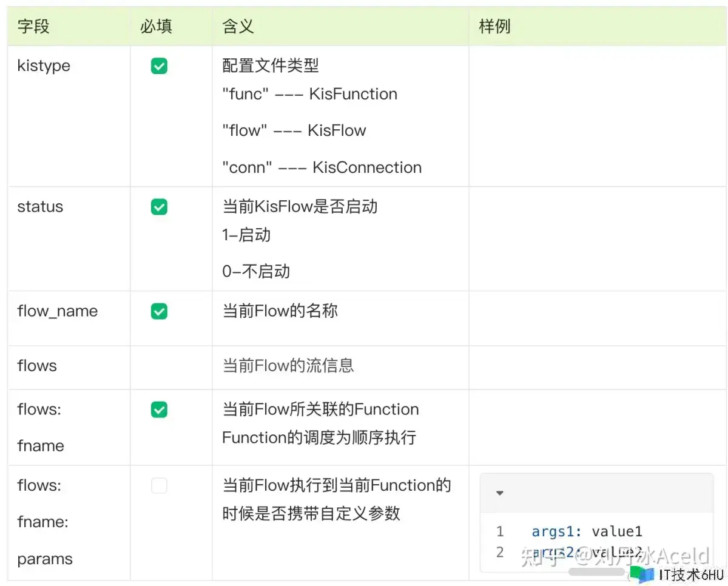Click the 0-不启动 status option text
Viewport: 728px width, 586px height.
point(256,271)
